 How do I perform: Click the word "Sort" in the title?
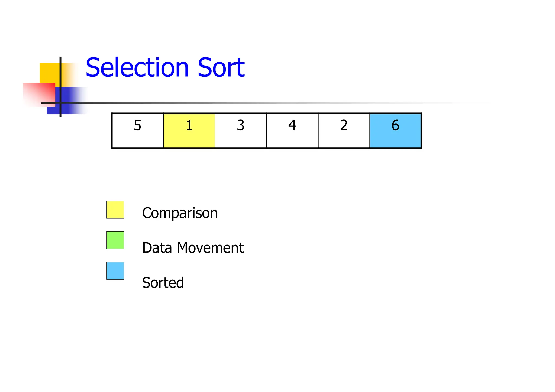click(221, 67)
